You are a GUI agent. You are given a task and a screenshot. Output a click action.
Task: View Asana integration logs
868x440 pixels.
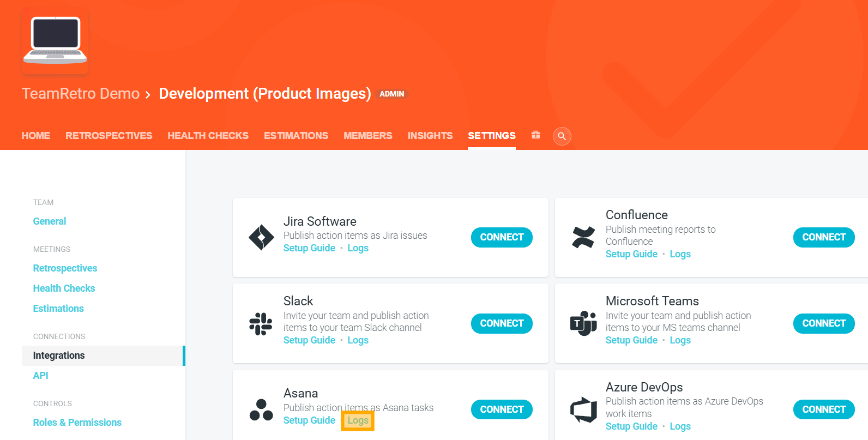tap(358, 420)
